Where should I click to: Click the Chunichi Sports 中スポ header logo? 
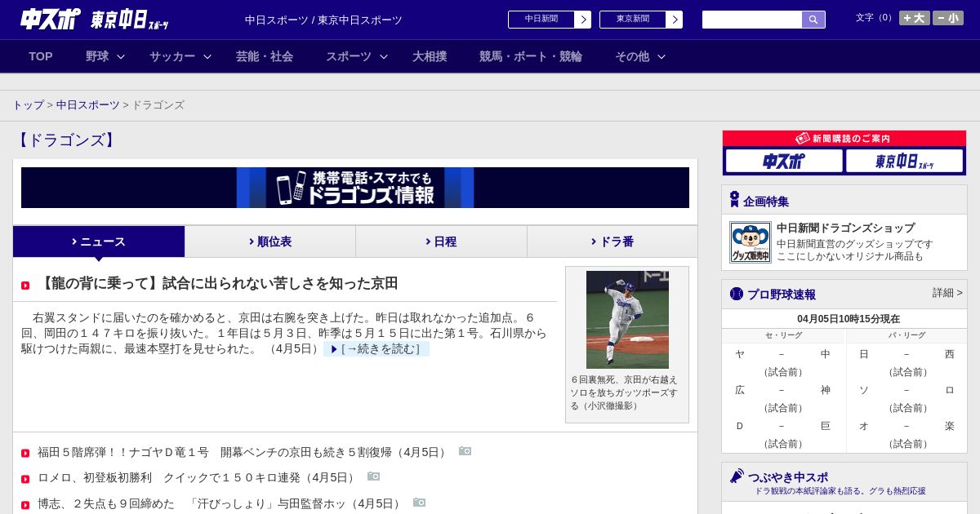(51, 20)
